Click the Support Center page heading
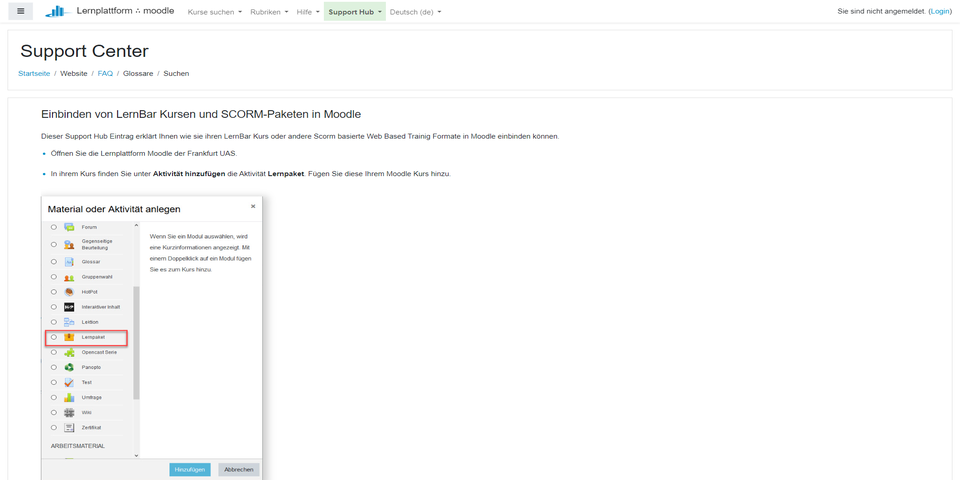This screenshot has height=480, width=960. [84, 51]
